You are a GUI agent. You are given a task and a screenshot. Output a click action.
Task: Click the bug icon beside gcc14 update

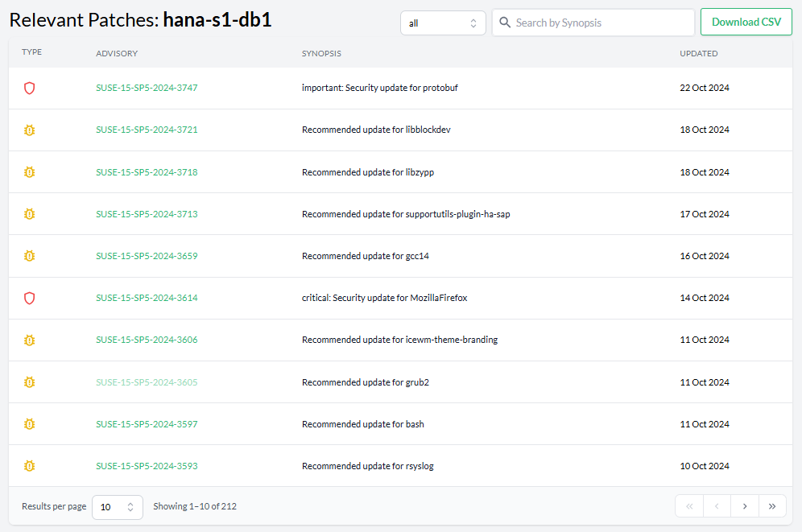click(30, 256)
